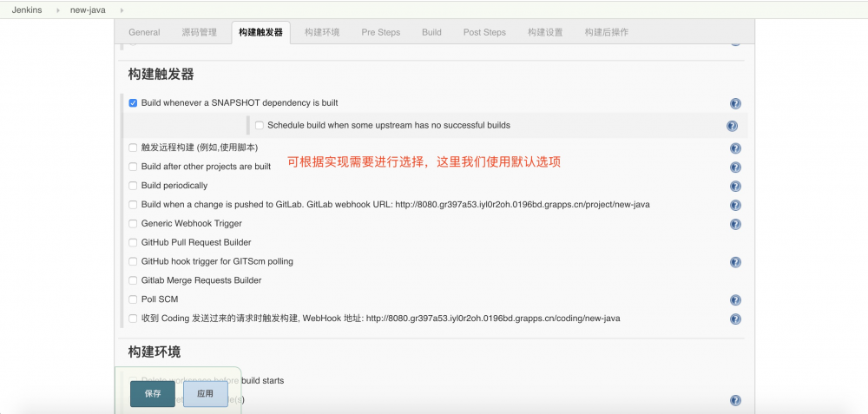868x414 pixels.
Task: Select 构建触发器 tab
Action: (x=260, y=32)
